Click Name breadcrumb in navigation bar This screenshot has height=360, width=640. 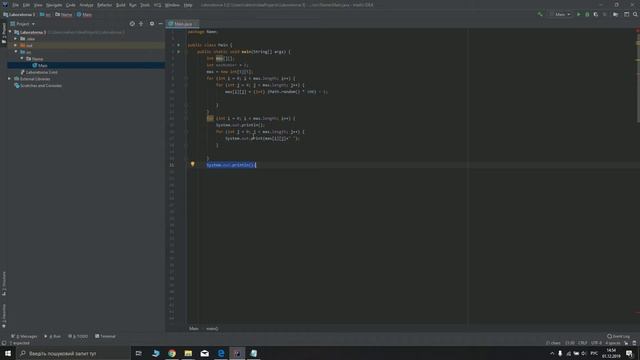(x=64, y=14)
